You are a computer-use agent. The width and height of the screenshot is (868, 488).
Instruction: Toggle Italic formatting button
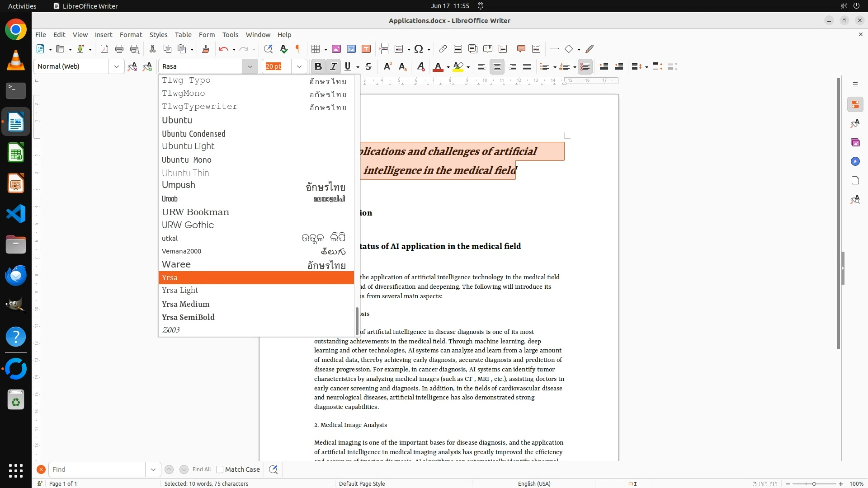coord(333,66)
